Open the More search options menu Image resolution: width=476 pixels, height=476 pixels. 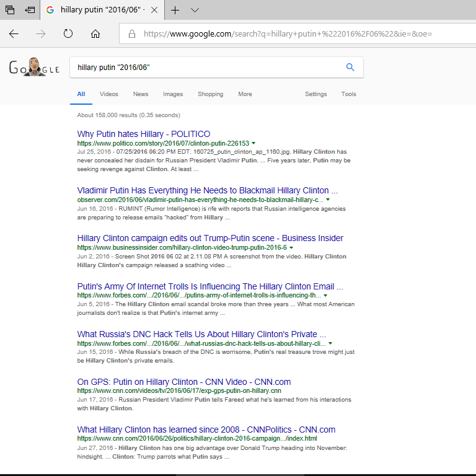[x=245, y=94]
